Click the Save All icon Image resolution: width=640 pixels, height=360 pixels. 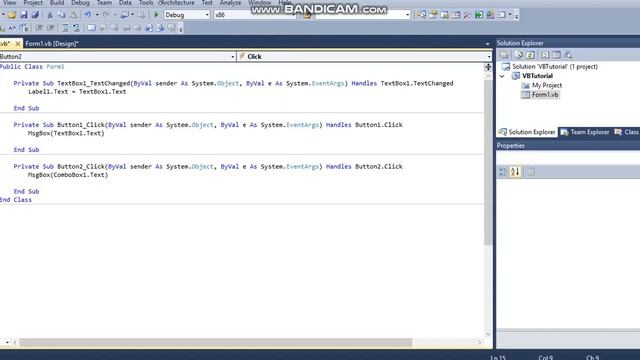(35, 15)
